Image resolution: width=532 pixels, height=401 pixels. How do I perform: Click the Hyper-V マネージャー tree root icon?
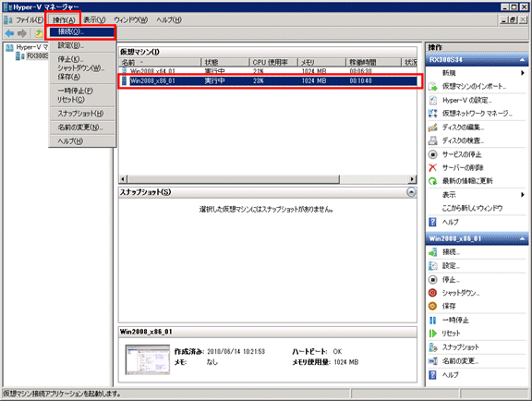coord(9,47)
